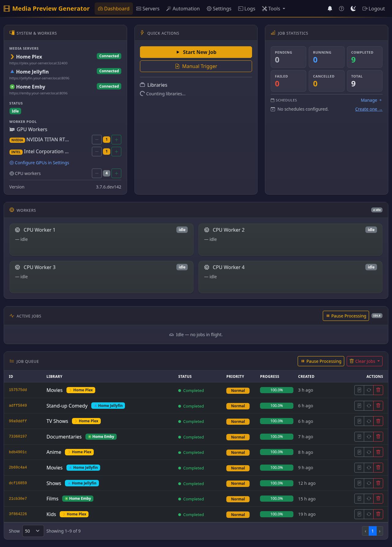Increase Intel Corporation GPU worker count
Screen dimensions: 392x547
116,152
